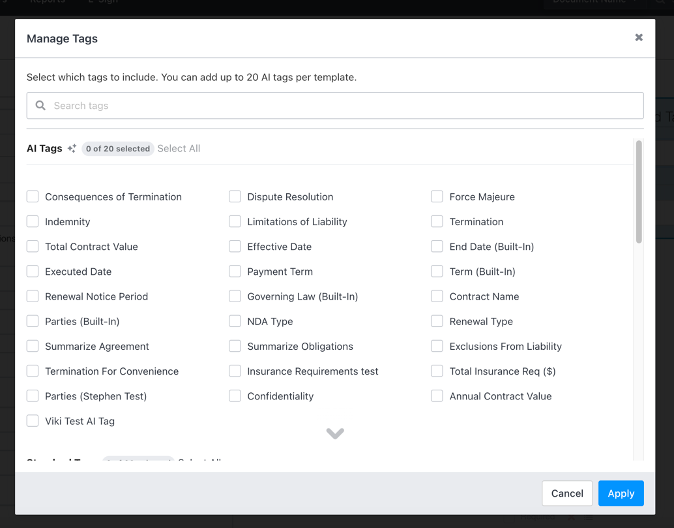Click the Cancel button

coord(567,493)
